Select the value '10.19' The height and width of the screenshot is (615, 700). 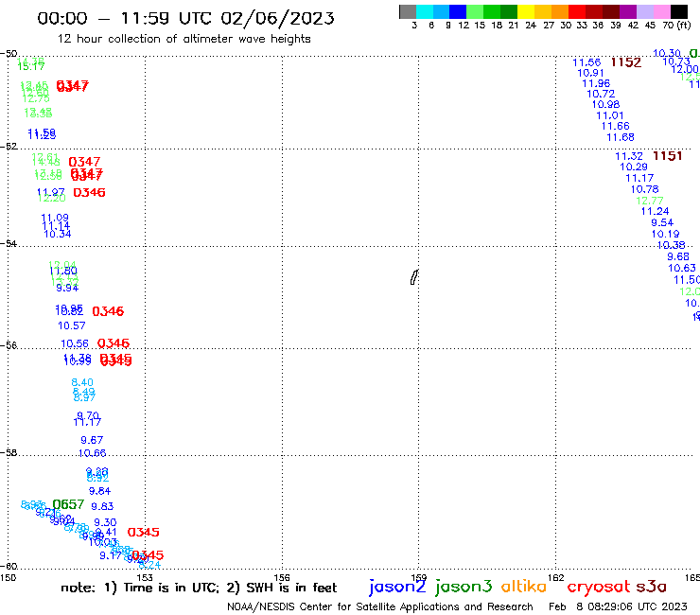665,234
